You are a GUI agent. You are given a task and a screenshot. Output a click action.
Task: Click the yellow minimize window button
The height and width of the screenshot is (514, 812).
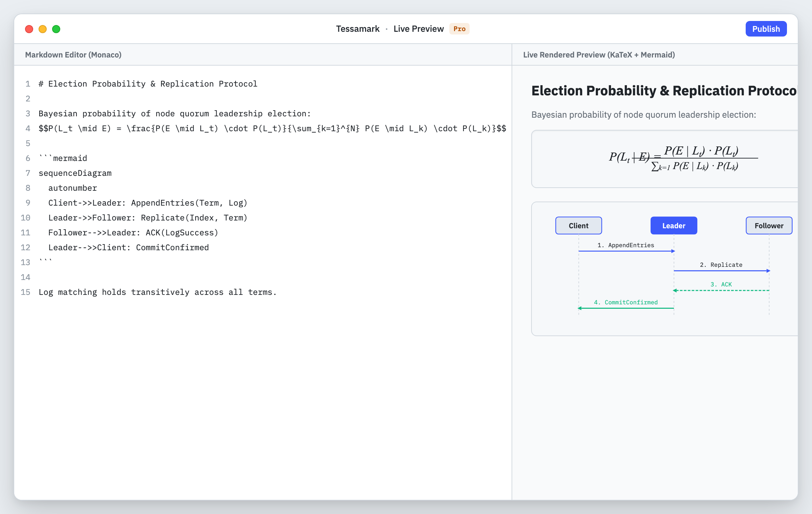43,29
